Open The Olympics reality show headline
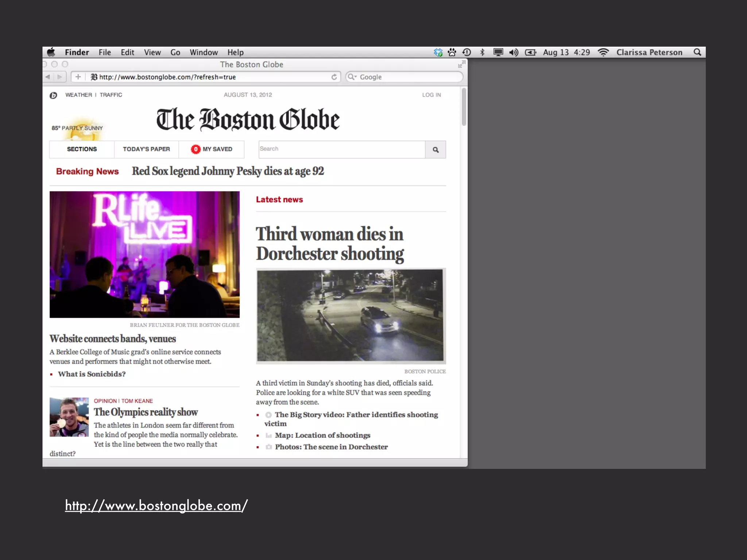 coord(146,412)
